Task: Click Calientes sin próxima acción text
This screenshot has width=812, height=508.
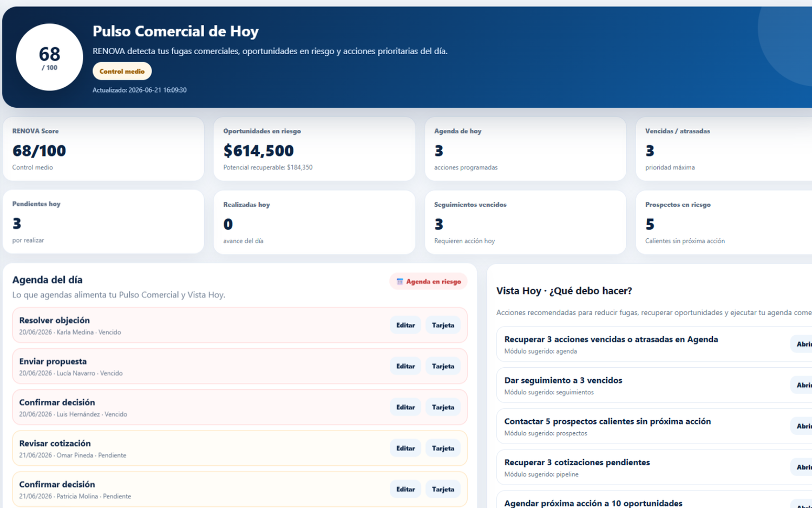Action: [x=685, y=241]
